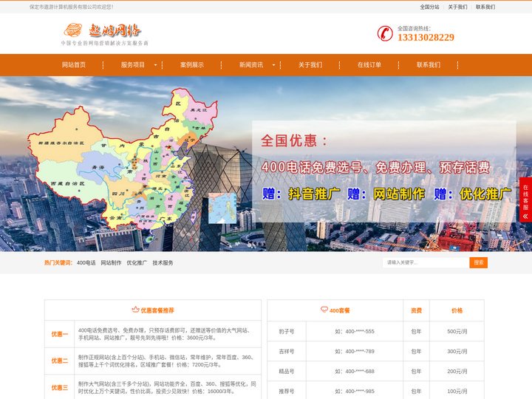
Task: Click the 100元/月 price cell
Action: tap(457, 391)
